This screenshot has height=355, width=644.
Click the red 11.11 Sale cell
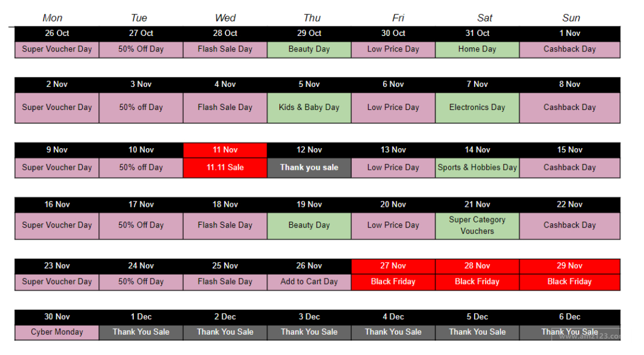pos(225,167)
